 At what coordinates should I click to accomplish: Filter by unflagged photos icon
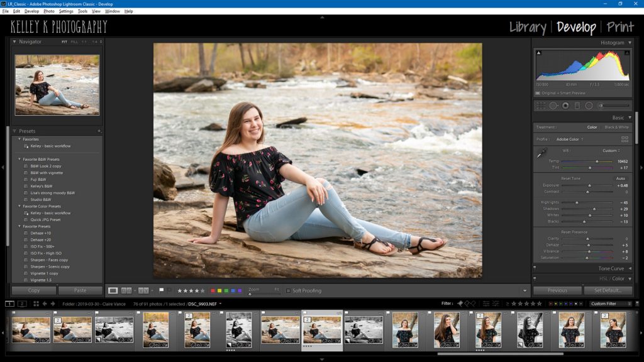coord(467,304)
